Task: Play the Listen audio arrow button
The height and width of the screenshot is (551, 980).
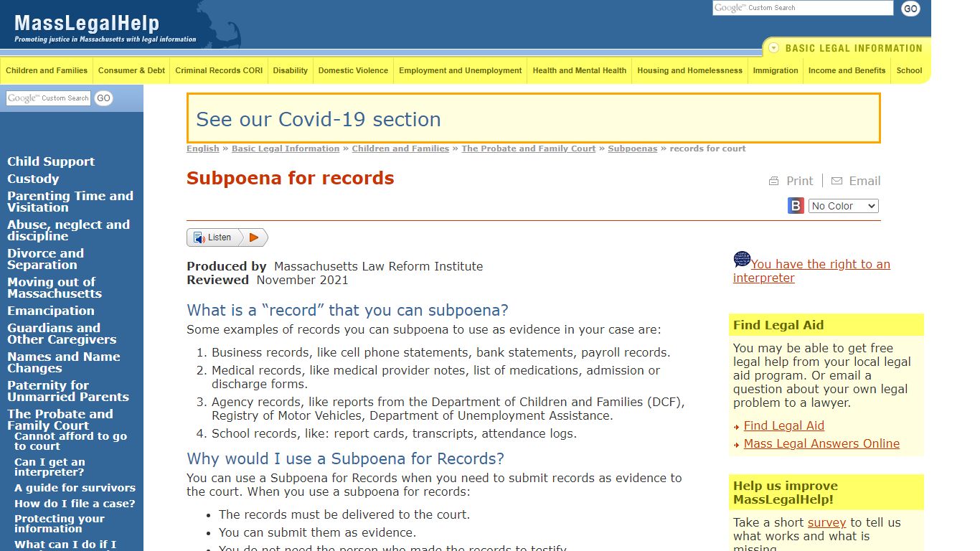Action: [x=253, y=237]
